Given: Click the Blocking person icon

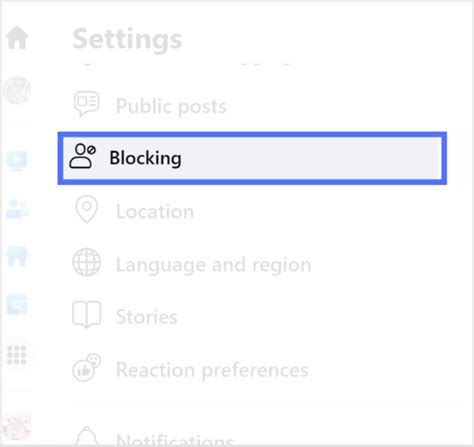Looking at the screenshot, I should point(82,156).
